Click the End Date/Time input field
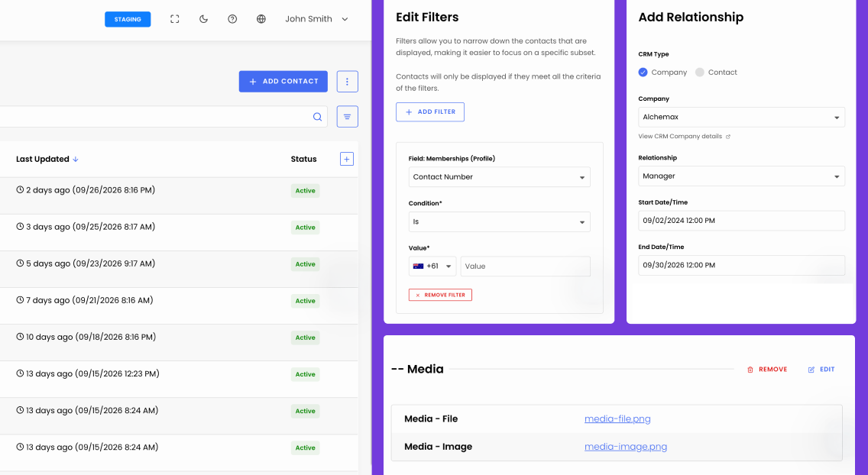868x475 pixels. (741, 266)
